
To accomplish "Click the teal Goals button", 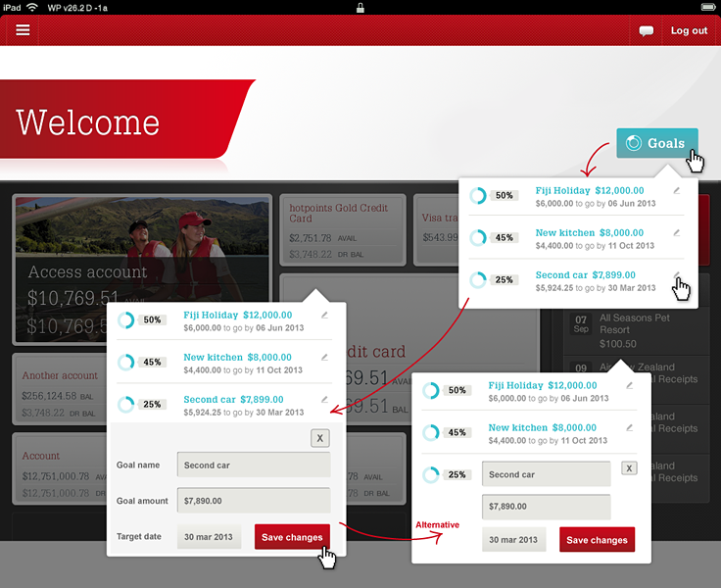I will 657,143.
